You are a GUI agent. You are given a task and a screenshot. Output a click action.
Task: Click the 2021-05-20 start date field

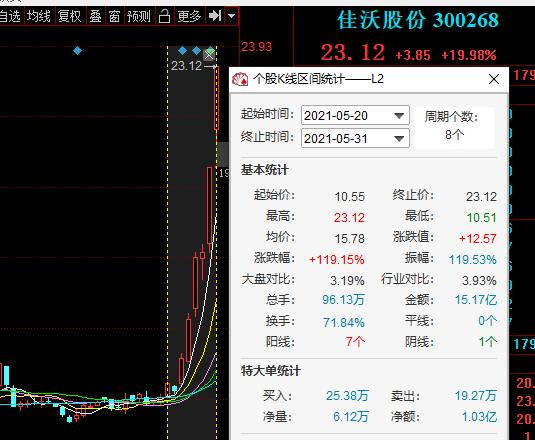pyautogui.click(x=355, y=116)
